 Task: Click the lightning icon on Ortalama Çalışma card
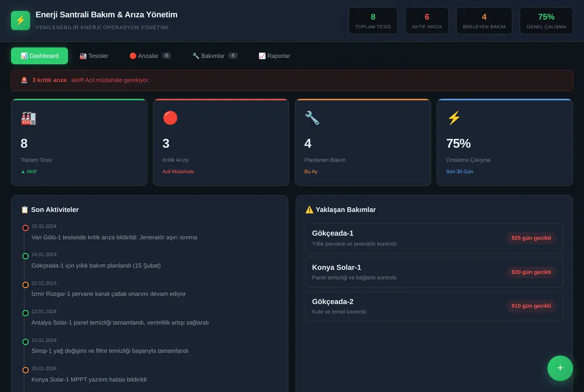pyautogui.click(x=454, y=118)
